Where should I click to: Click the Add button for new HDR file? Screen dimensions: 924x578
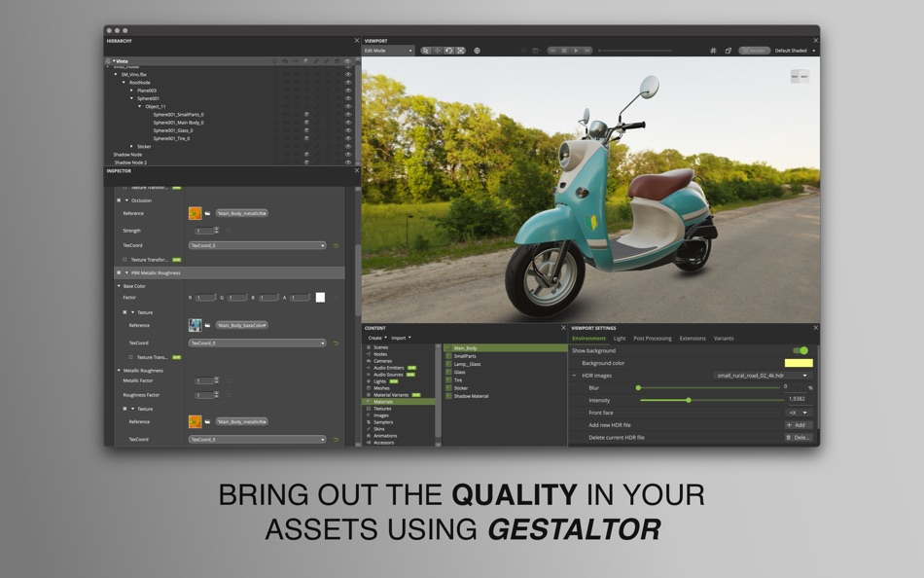[x=798, y=425]
